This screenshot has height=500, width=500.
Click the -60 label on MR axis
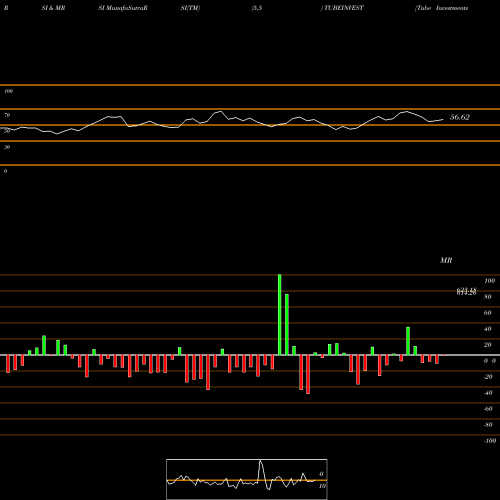(x=488, y=409)
